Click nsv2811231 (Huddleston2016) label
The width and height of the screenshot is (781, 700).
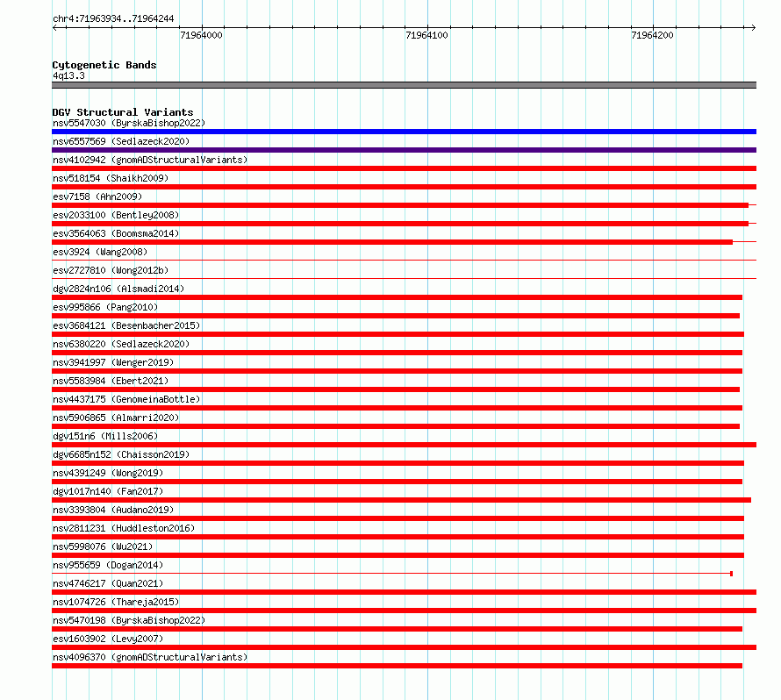point(124,528)
